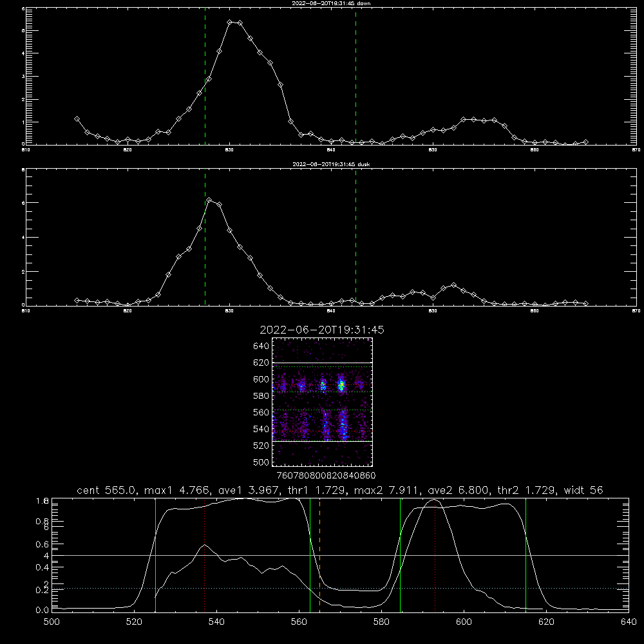Click x-axis label 840 under dusk plot
The image size is (644, 644).
click(331, 311)
